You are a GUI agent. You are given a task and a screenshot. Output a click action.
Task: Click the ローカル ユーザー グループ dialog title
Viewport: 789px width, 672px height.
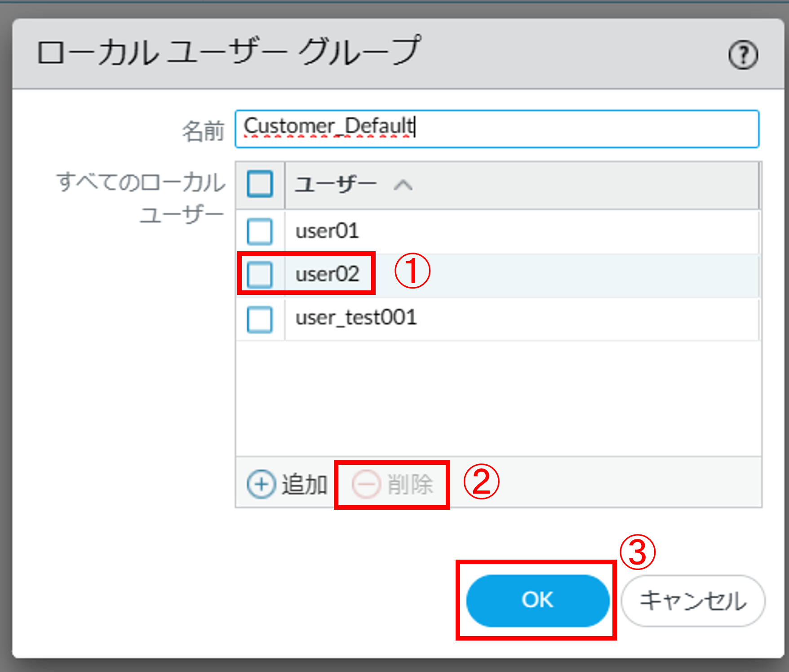click(228, 52)
